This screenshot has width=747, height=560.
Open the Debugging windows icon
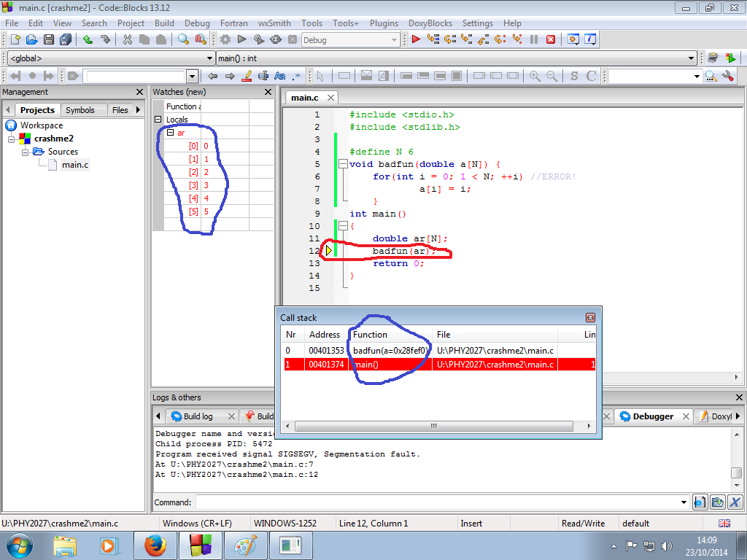[x=573, y=39]
